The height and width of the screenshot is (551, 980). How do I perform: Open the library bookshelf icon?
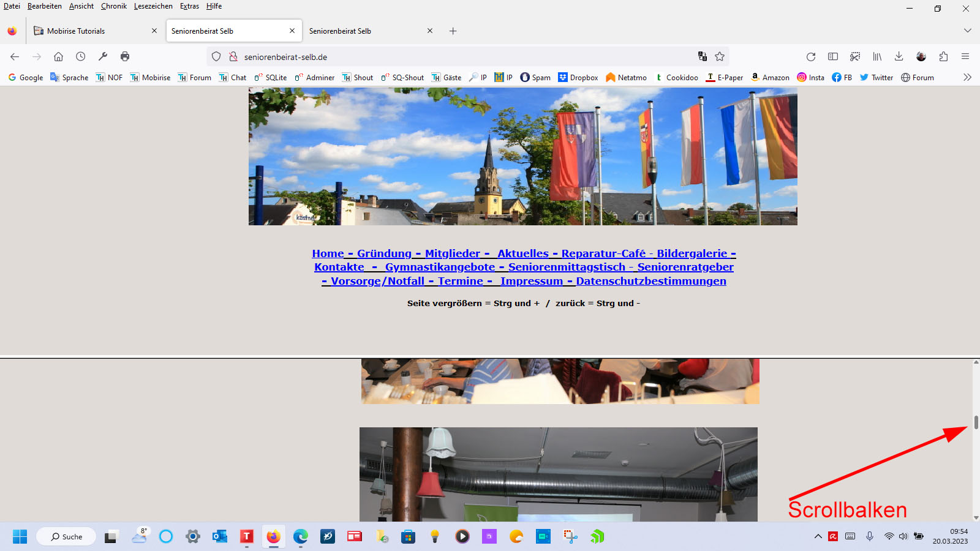(877, 57)
